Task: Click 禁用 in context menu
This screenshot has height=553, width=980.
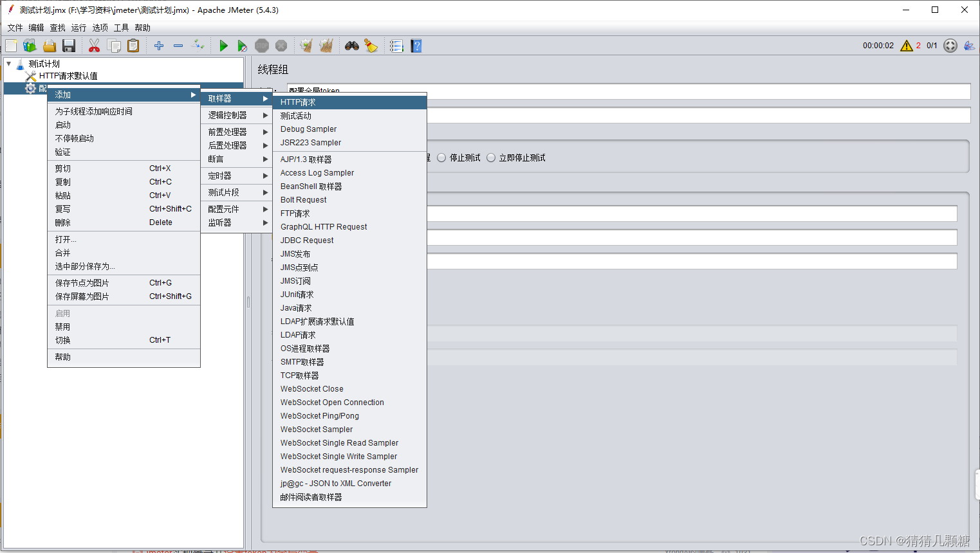Action: pyautogui.click(x=124, y=327)
